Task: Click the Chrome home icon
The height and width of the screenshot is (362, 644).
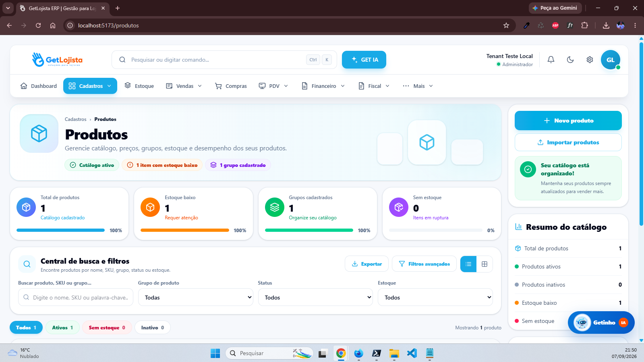Action: (x=53, y=25)
